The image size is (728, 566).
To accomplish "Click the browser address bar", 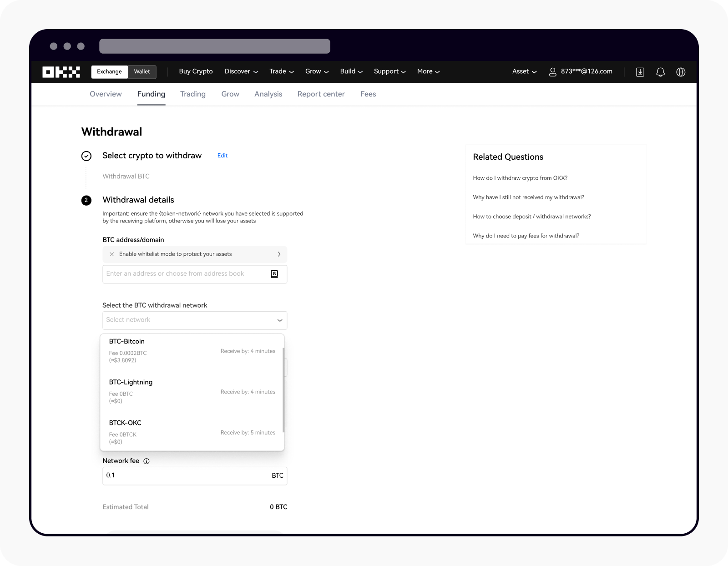I will pos(215,46).
